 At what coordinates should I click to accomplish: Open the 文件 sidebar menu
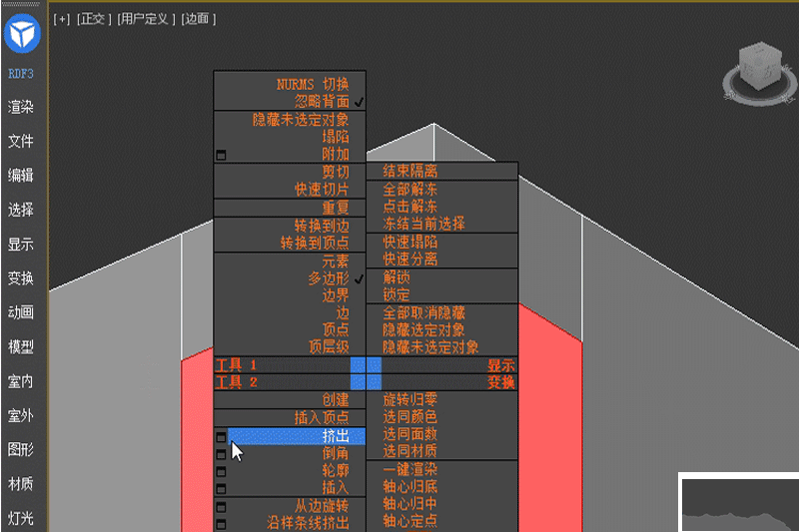coord(21,141)
